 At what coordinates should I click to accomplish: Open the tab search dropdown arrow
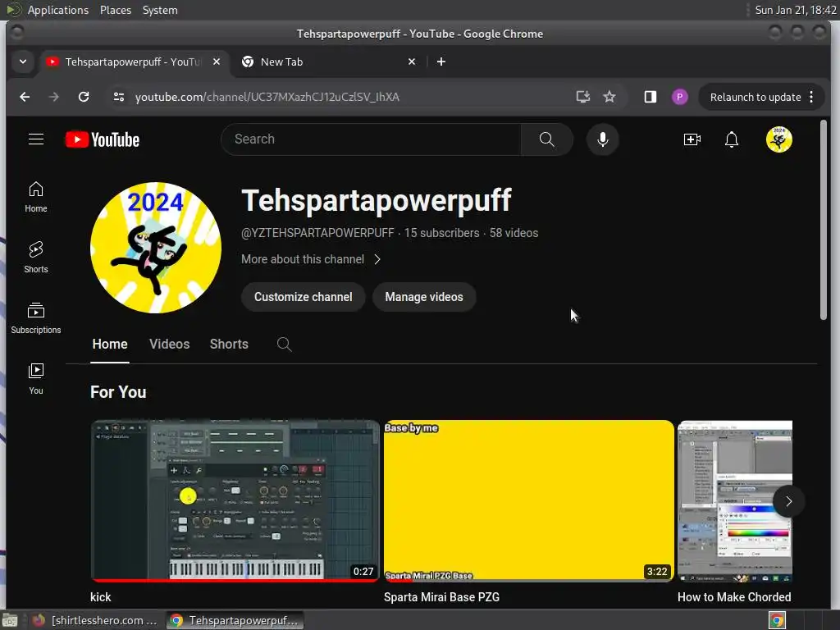tap(23, 62)
